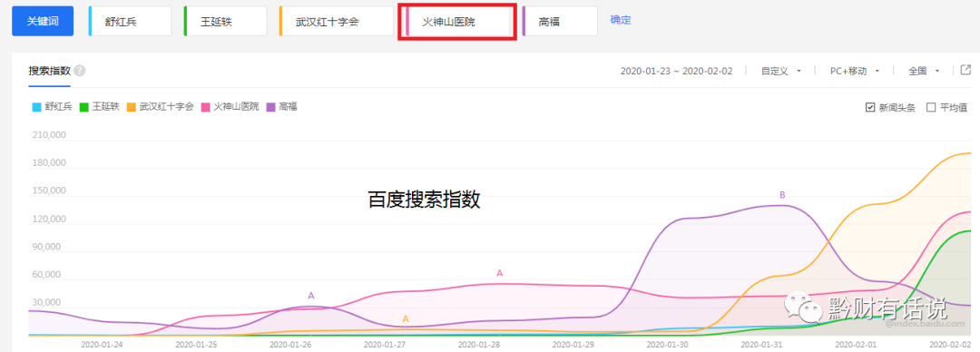Open the help icon beside 搜索指数
This screenshot has height=352, width=980.
pos(79,71)
